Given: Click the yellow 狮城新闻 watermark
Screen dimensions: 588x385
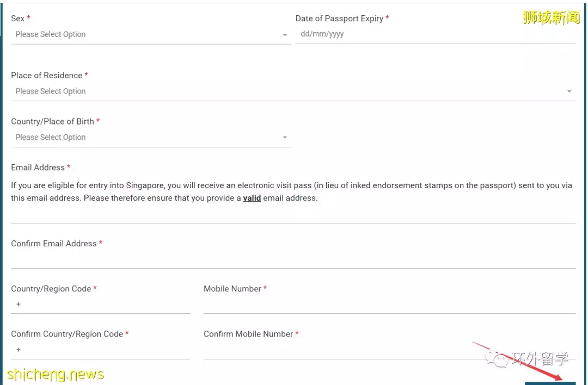Looking at the screenshot, I should point(551,17).
